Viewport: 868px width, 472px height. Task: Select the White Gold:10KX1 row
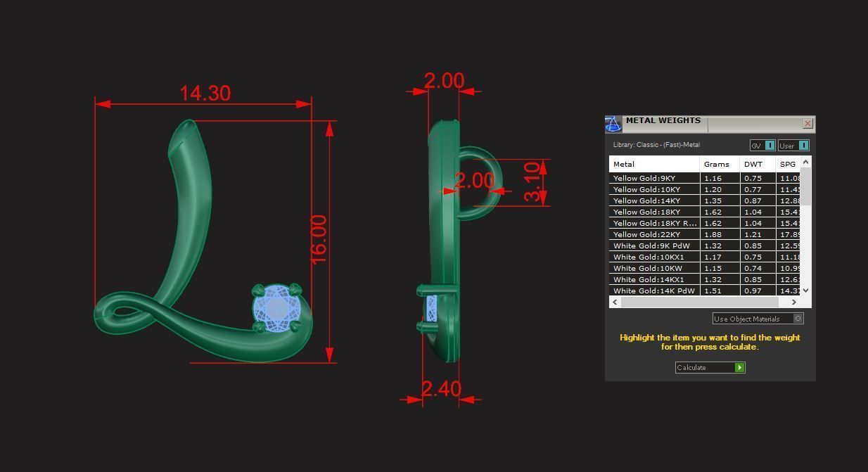[x=705, y=257]
